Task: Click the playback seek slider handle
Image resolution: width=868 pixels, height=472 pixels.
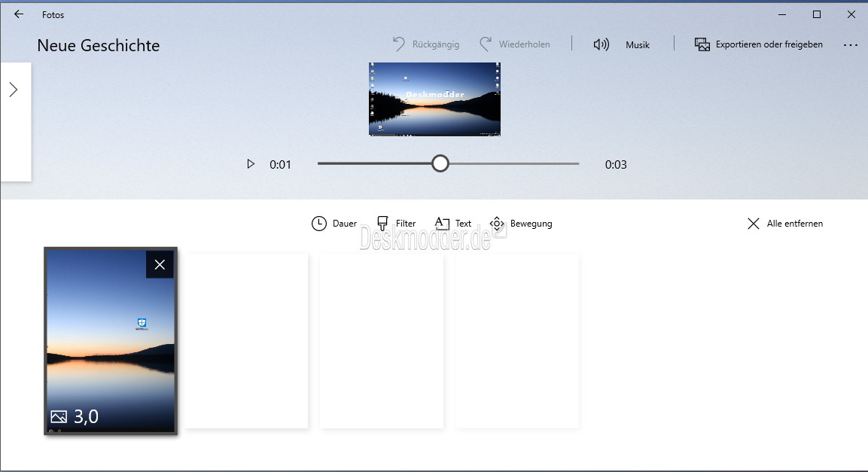Action: tap(440, 164)
